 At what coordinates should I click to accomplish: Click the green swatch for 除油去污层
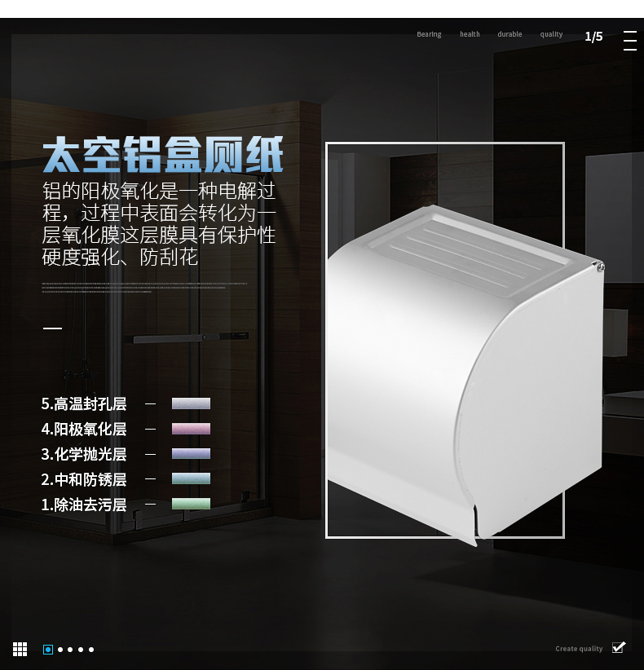point(191,505)
